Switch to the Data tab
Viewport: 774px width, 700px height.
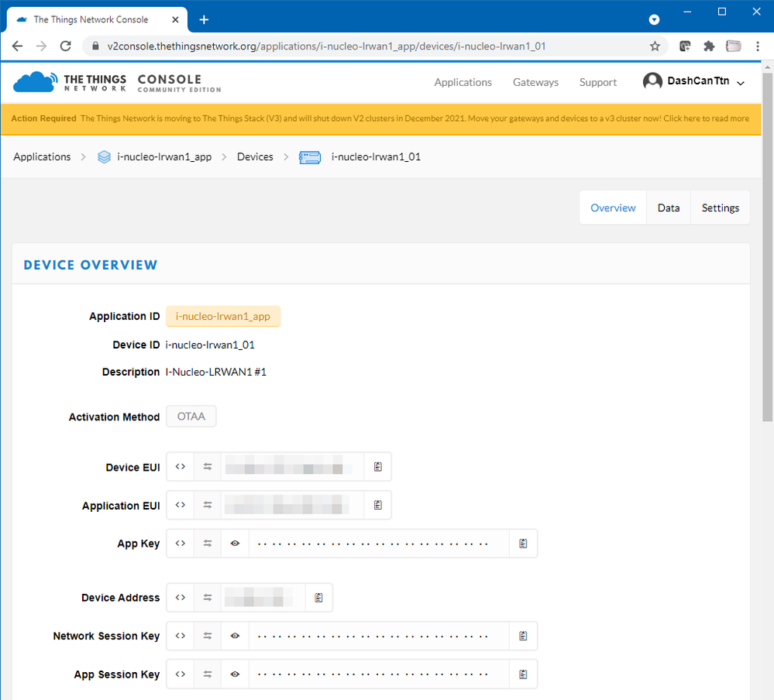coord(669,208)
